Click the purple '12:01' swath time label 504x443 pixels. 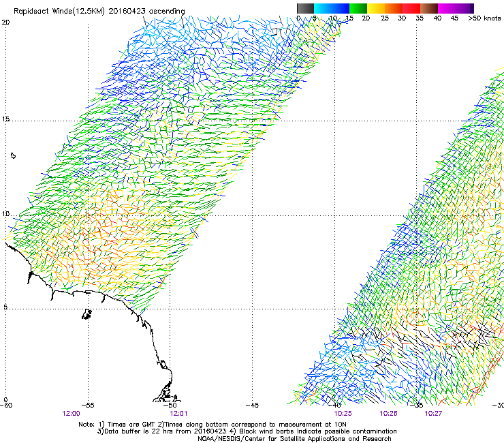[178, 414]
